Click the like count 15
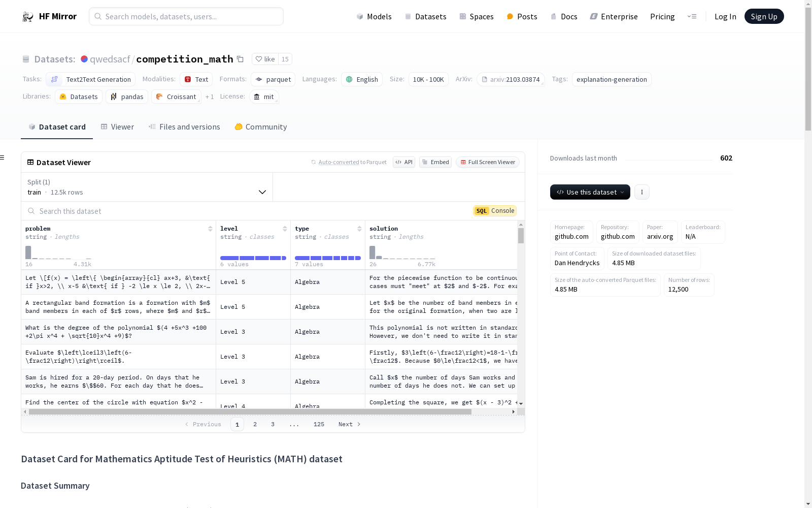 coord(285,59)
